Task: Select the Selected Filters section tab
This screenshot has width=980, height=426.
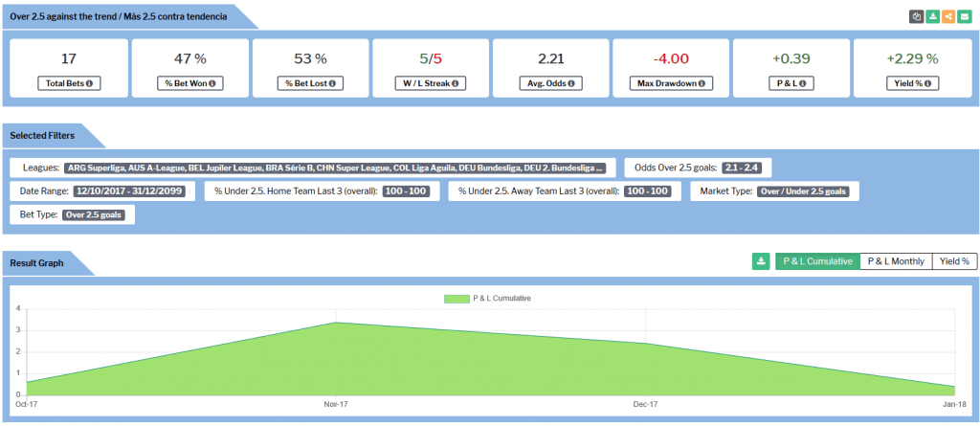Action: pos(45,135)
